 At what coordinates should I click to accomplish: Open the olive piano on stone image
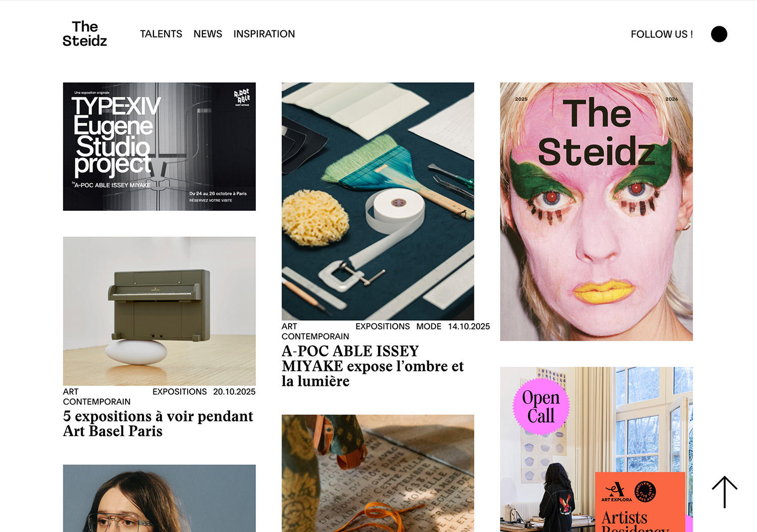point(159,311)
